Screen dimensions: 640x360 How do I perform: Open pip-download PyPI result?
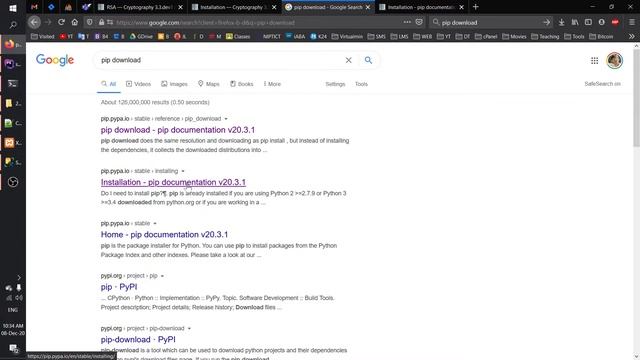coord(138,339)
